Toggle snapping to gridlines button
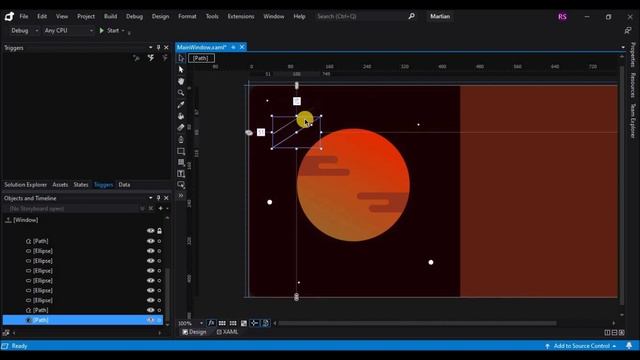Viewport: 640px width, 360px height. (233, 323)
